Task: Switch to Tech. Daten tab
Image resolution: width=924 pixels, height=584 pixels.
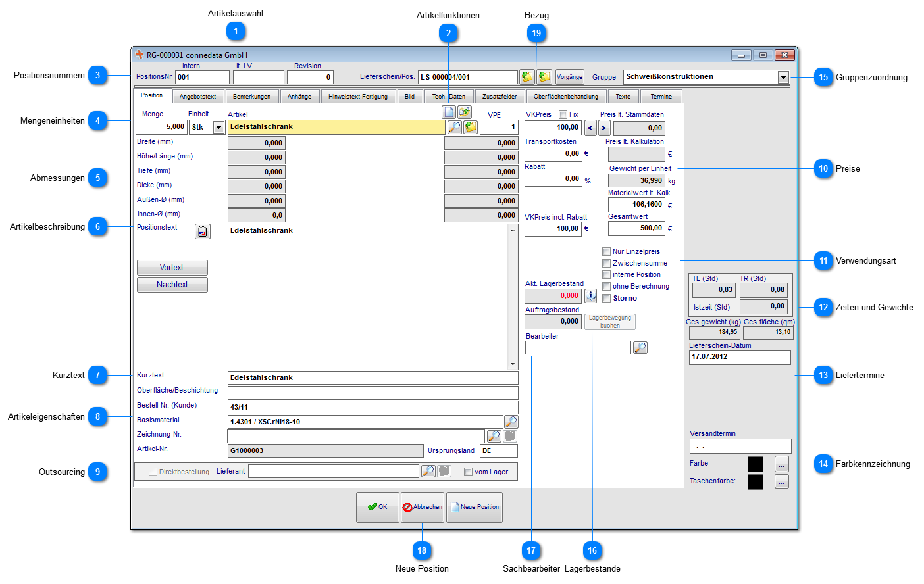Action: (448, 97)
